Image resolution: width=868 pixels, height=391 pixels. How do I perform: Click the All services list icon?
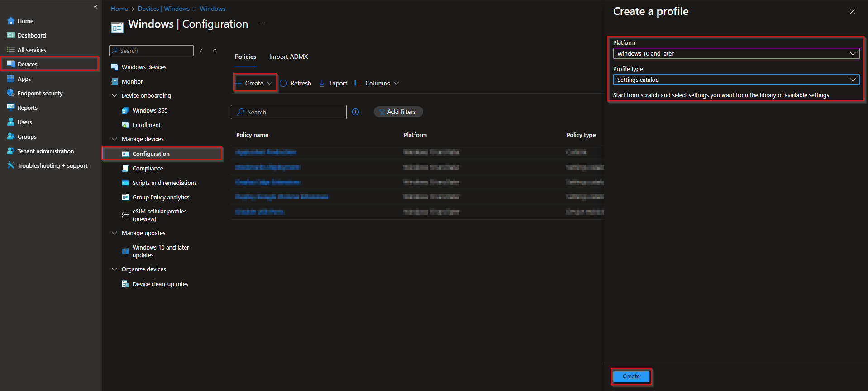click(11, 50)
